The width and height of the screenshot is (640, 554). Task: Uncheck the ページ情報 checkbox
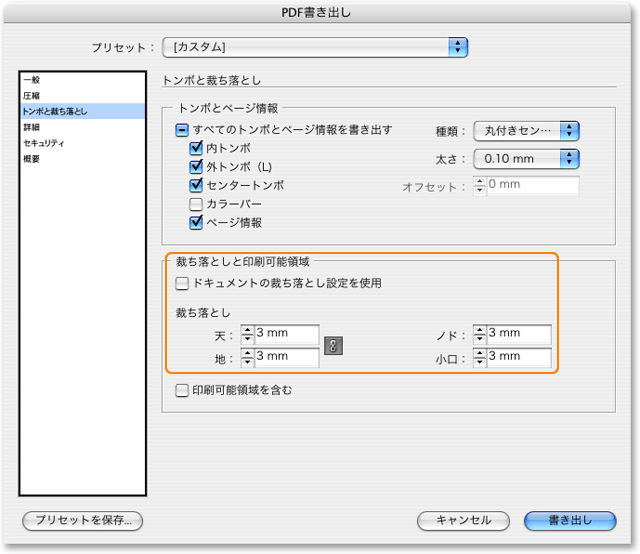(196, 223)
